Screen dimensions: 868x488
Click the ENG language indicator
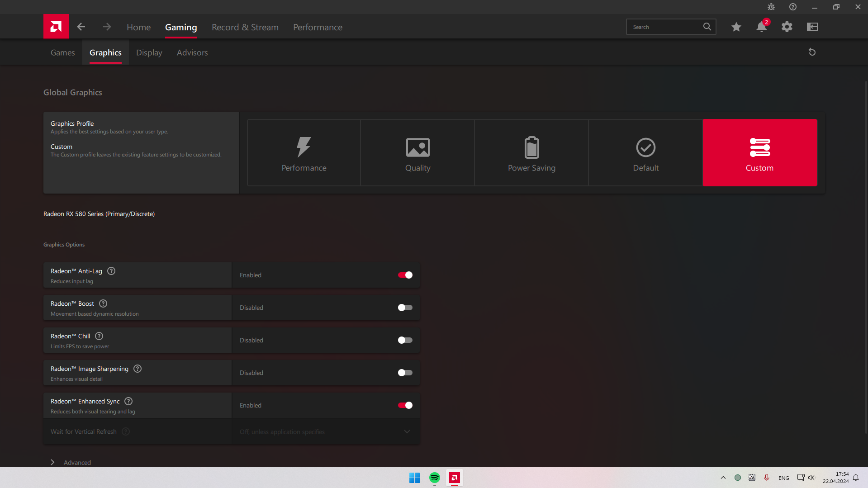point(784,478)
